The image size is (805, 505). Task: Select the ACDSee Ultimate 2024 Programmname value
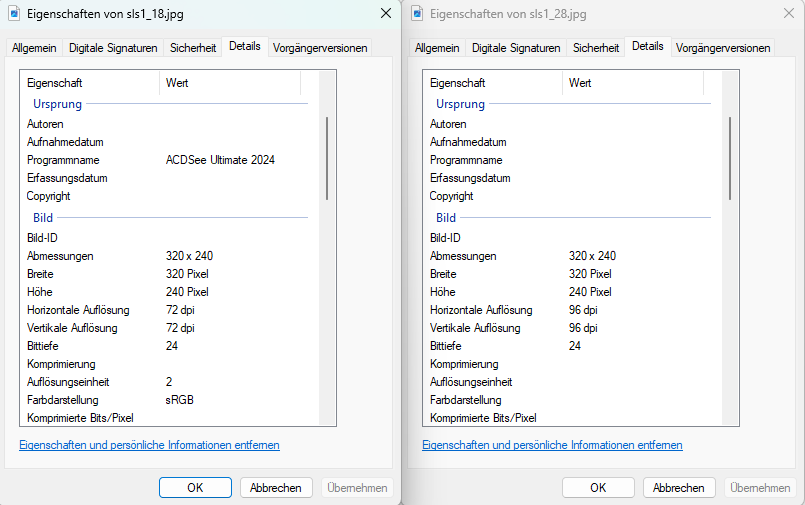coord(220,160)
